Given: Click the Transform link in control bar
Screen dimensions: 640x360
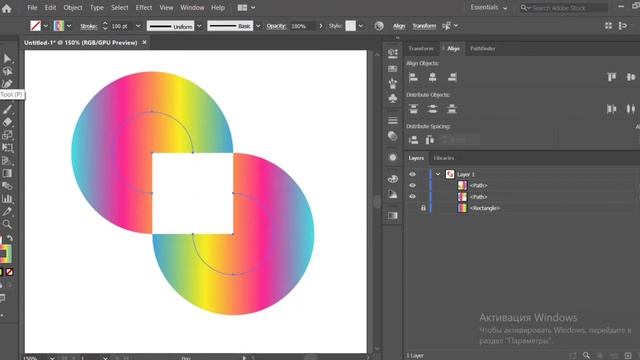Looking at the screenshot, I should coord(424,26).
